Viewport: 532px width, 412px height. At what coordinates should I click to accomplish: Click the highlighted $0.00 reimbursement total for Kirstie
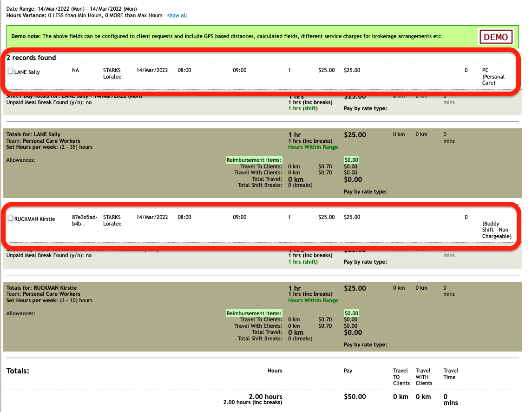tap(351, 313)
